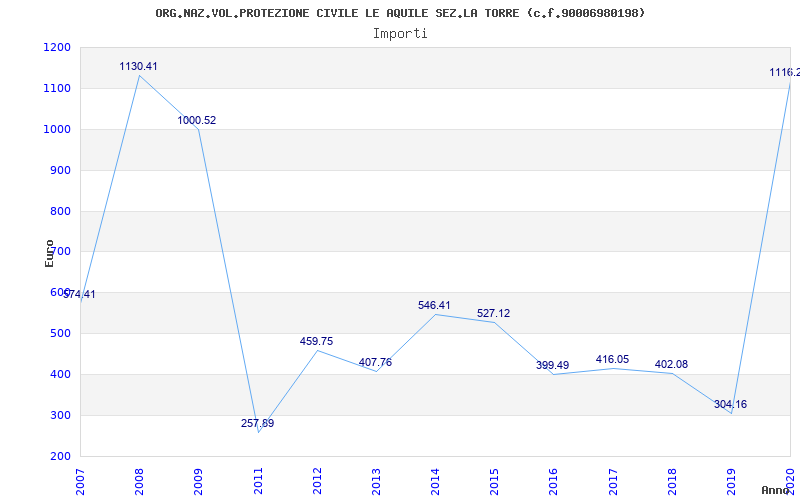
Task: Click the 1200 y-axis tick label
Action: 57,47
